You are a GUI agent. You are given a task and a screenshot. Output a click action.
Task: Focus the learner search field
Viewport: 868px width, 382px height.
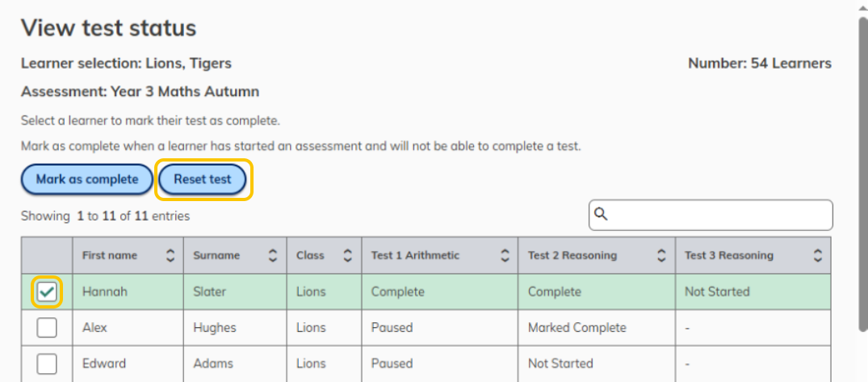pos(711,215)
